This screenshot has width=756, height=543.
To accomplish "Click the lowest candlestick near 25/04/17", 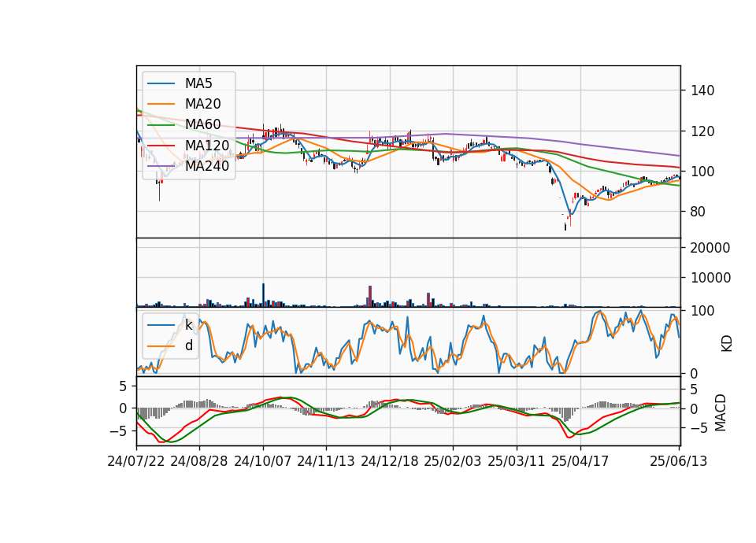I will click(x=565, y=227).
